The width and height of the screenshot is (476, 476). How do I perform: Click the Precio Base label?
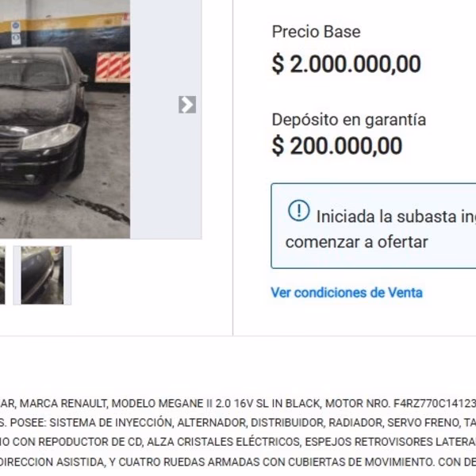316,32
